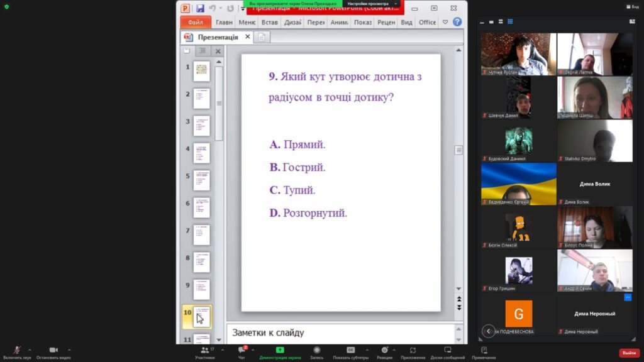Open a new document tab
The width and height of the screenshot is (644, 362).
[262, 37]
